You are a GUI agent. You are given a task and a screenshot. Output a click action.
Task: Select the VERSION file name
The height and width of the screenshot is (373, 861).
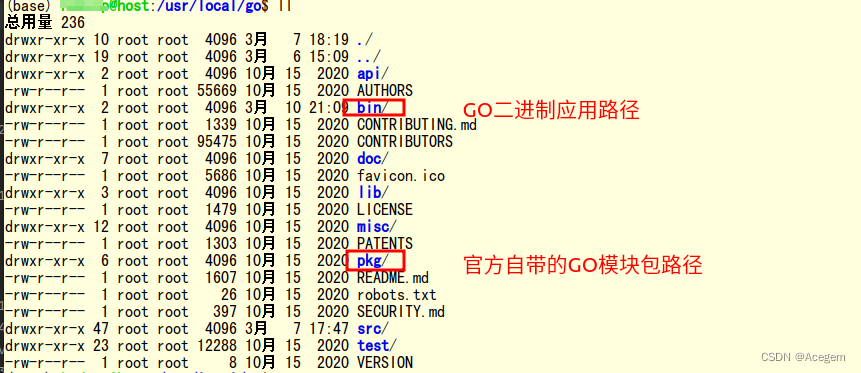click(385, 363)
